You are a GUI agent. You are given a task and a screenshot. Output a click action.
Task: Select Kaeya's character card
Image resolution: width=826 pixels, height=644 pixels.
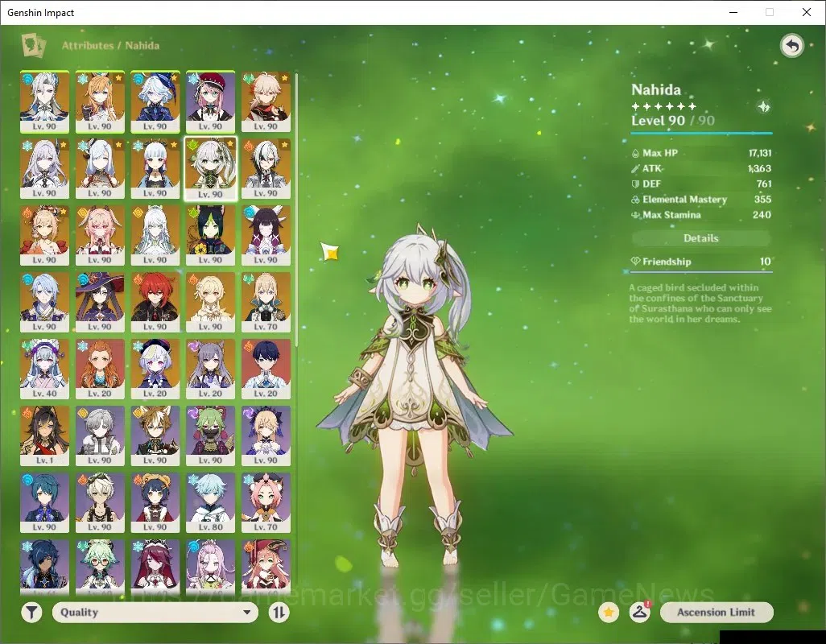[45, 566]
